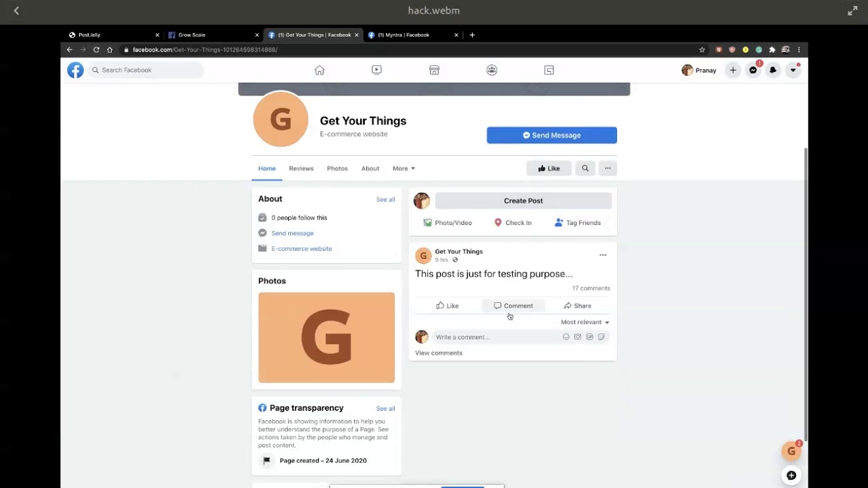Click the post Share button
868x488 pixels.
point(578,306)
